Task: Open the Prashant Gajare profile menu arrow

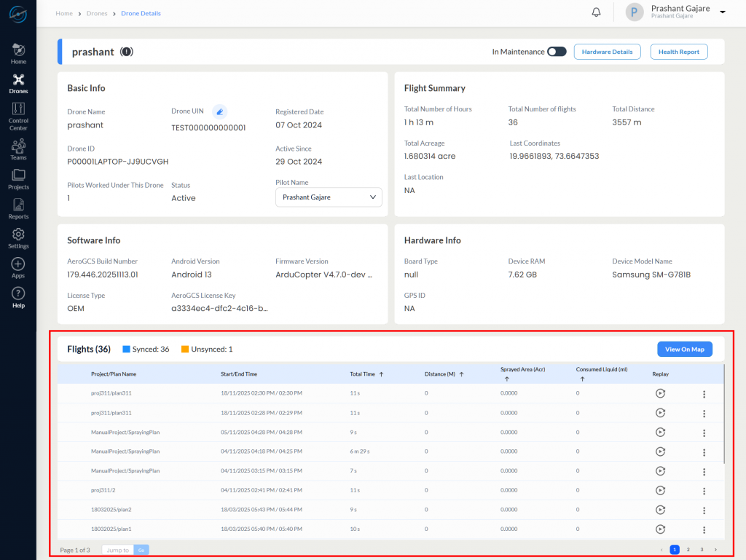Action: click(x=723, y=12)
